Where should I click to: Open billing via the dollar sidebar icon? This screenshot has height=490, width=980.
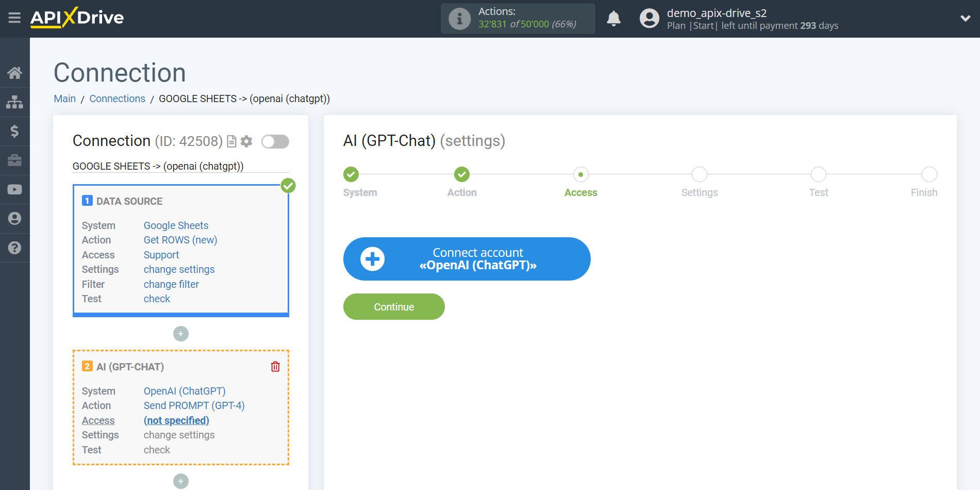tap(14, 131)
